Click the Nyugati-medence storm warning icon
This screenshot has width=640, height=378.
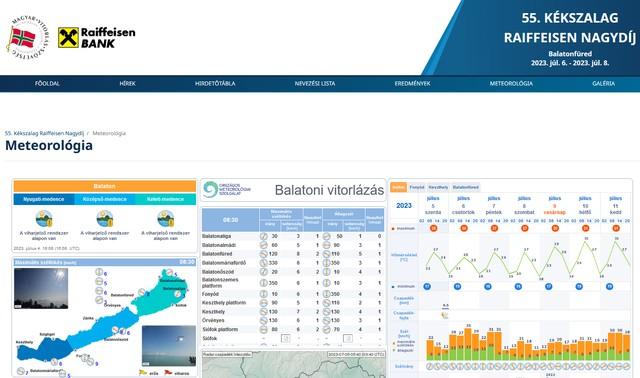44,219
